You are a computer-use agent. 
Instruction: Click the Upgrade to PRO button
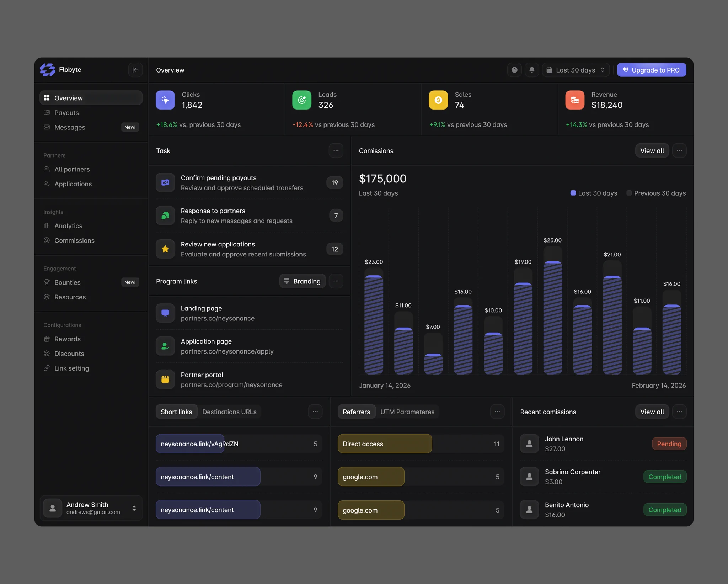coord(652,70)
